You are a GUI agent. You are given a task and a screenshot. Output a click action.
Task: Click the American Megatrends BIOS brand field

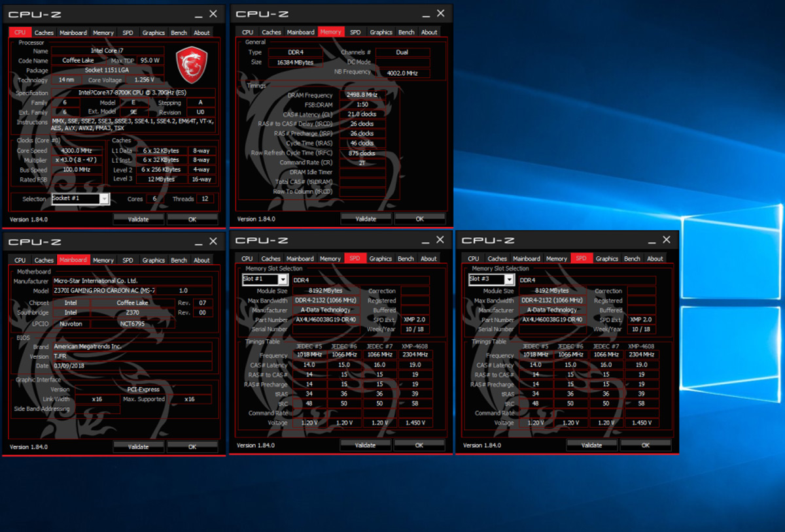click(x=131, y=347)
